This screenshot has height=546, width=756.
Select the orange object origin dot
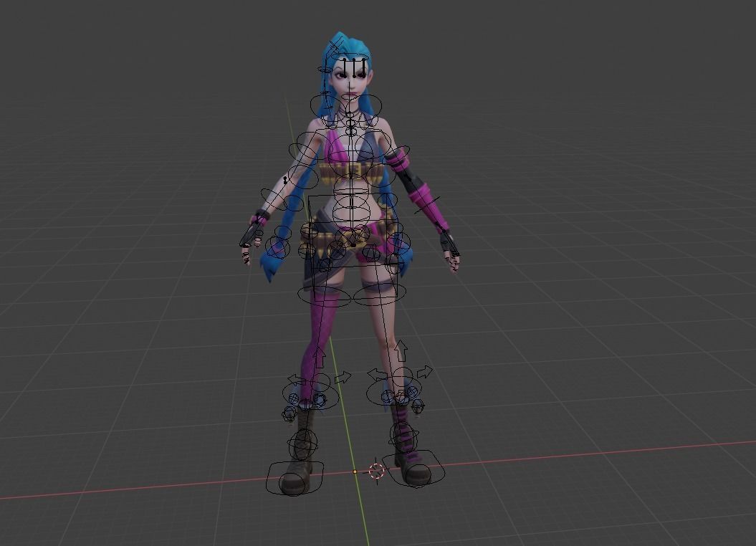pos(355,471)
